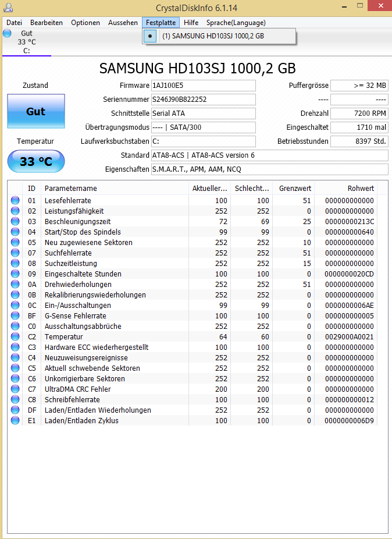Click the Parametername column header
Viewport: 392px width, 539px height.
pyautogui.click(x=115, y=189)
